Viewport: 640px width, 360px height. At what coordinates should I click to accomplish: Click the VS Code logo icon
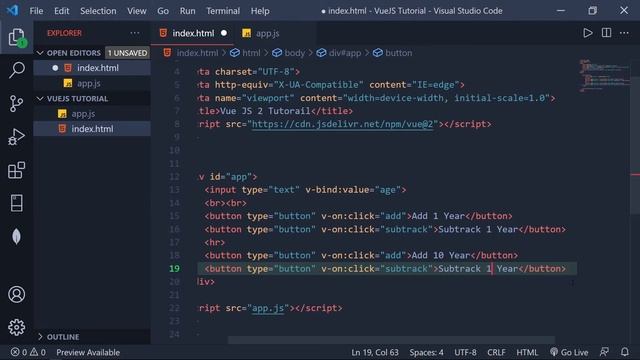click(13, 10)
